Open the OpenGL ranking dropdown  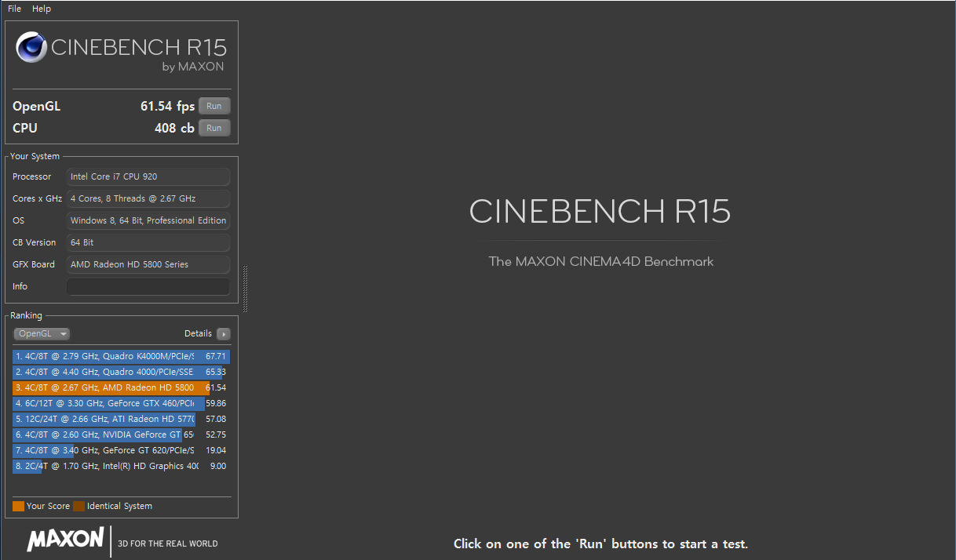pyautogui.click(x=42, y=333)
